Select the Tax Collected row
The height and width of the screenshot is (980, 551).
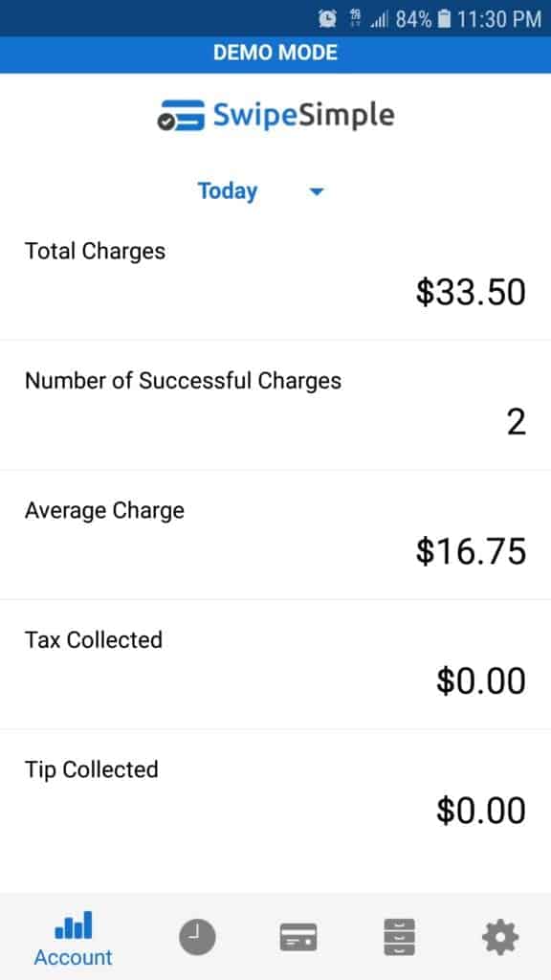pos(275,664)
